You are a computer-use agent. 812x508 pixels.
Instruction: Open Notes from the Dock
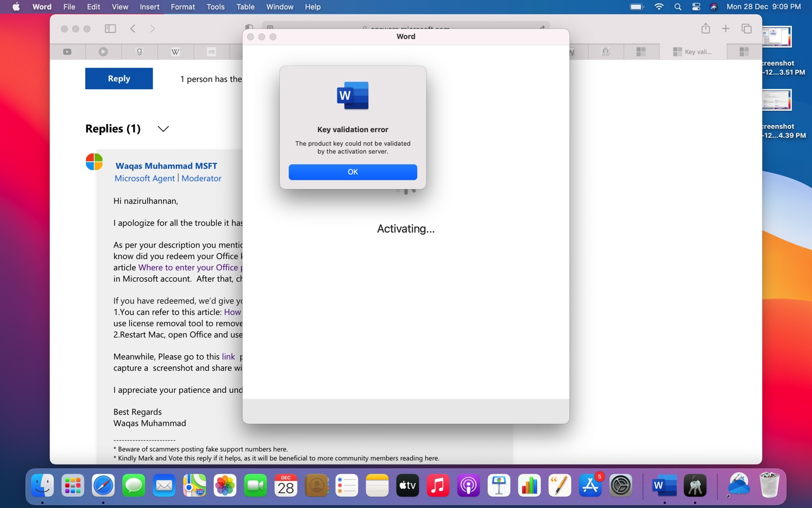click(x=377, y=485)
